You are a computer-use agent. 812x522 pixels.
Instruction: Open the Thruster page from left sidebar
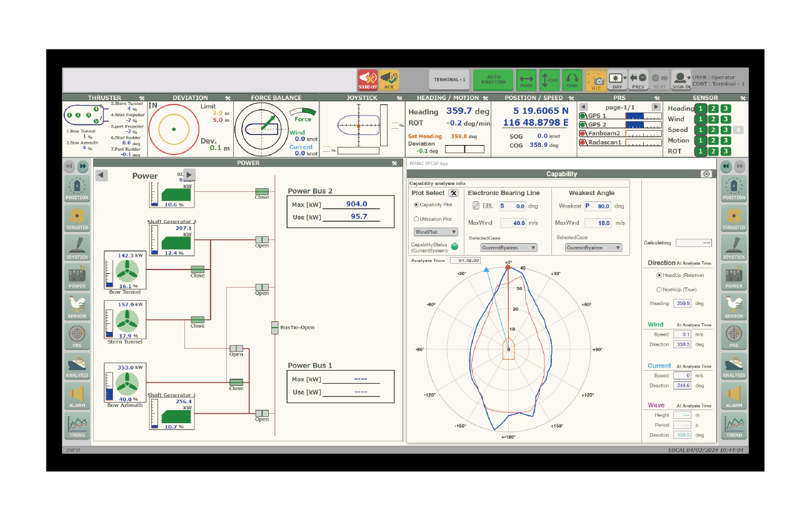pyautogui.click(x=77, y=218)
